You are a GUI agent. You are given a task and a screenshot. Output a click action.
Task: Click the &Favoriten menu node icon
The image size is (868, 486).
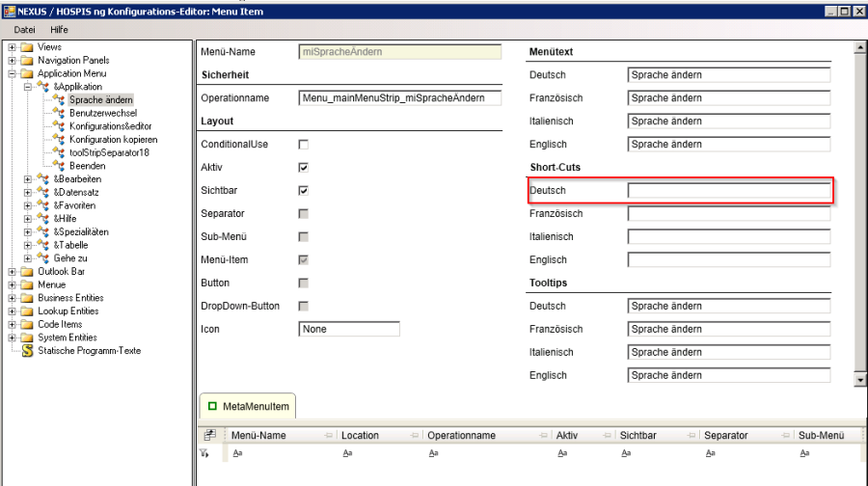[x=42, y=205]
